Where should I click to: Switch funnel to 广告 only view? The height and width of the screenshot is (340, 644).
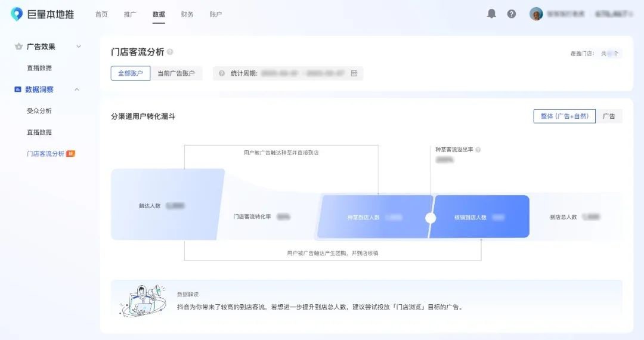[609, 116]
